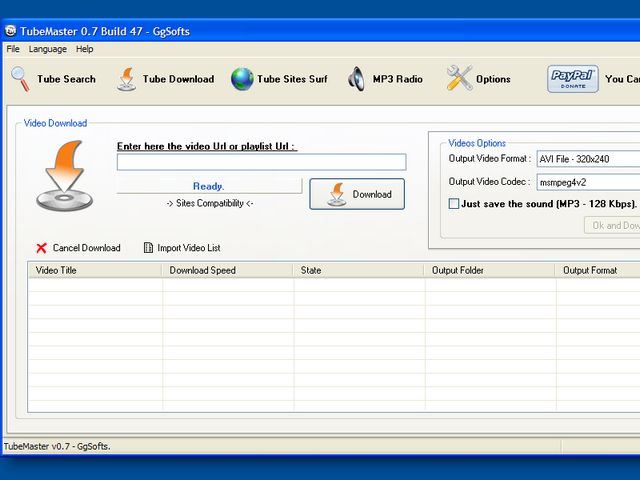Focus the video Url or playlist Url field
The width and height of the screenshot is (640, 480).
(x=261, y=162)
